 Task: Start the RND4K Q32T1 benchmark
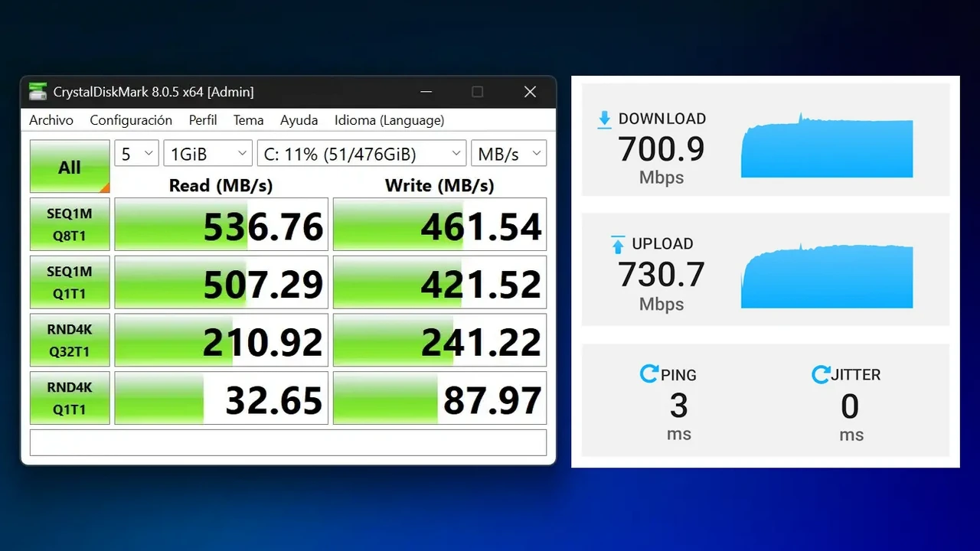pos(70,340)
